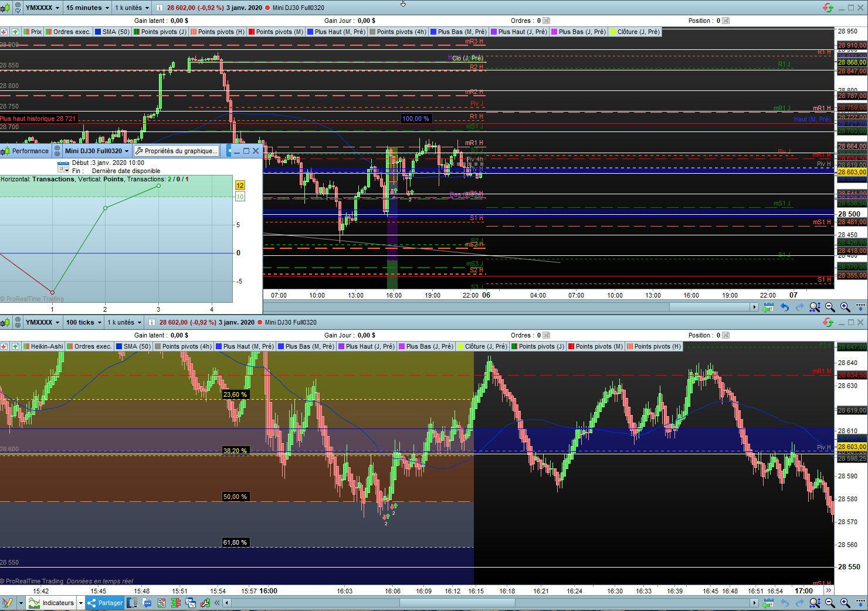Click the order book ladder icon
868x611 pixels.
click(176, 603)
